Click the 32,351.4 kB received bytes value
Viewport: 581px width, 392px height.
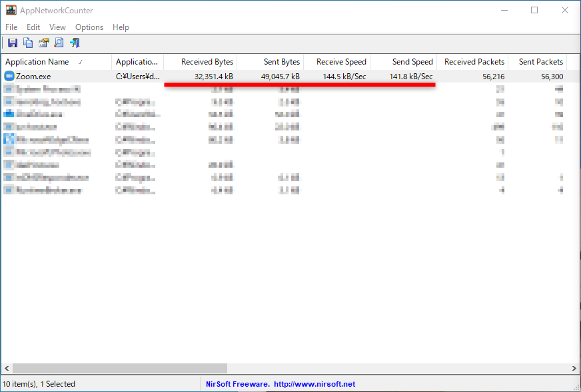point(214,77)
